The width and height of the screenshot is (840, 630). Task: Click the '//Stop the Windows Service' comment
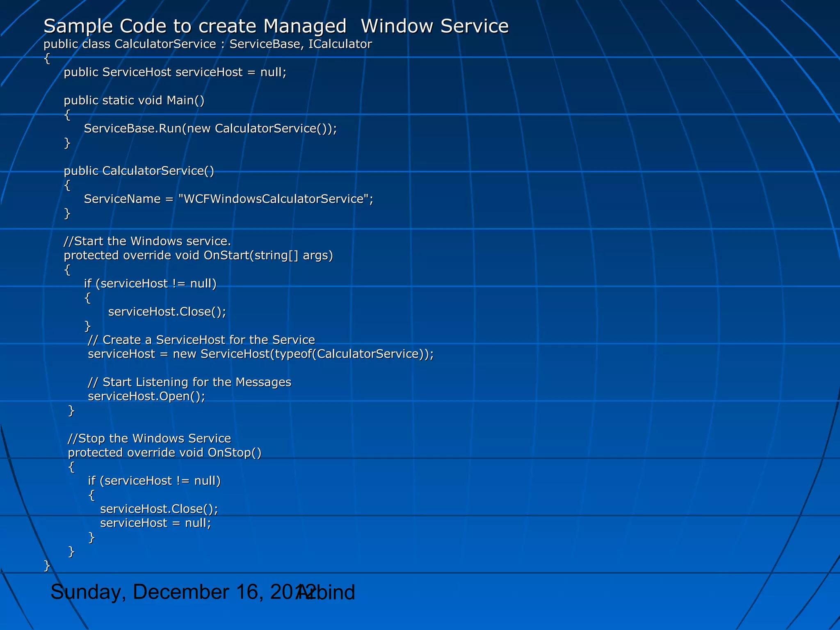[149, 438]
